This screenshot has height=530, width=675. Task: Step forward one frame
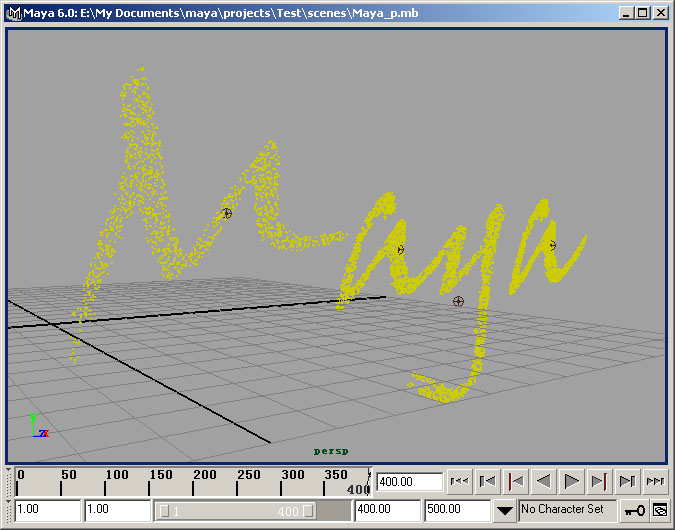627,481
